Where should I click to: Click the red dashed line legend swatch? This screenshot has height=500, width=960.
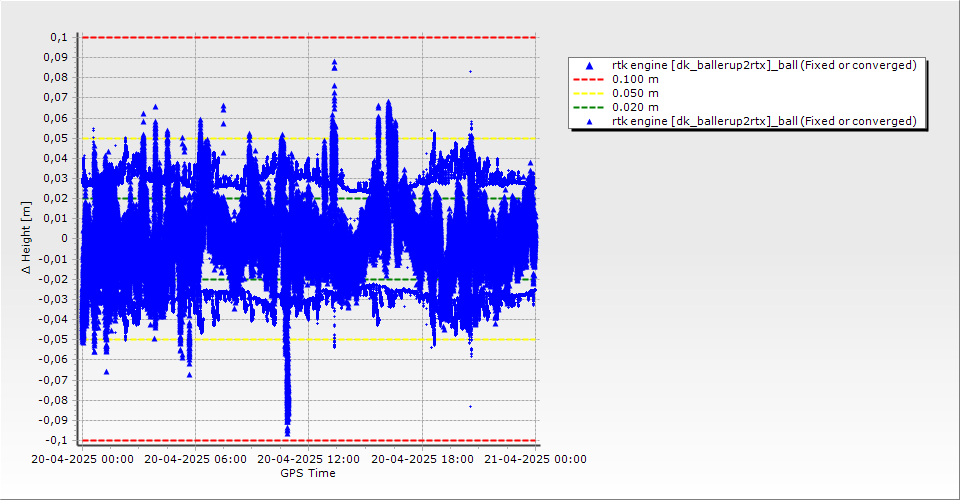[588, 79]
